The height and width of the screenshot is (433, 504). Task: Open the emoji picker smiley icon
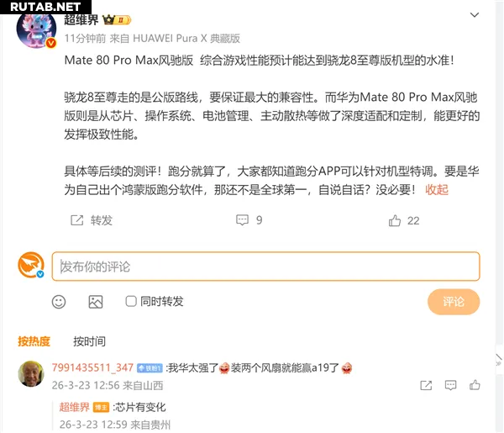coord(59,302)
